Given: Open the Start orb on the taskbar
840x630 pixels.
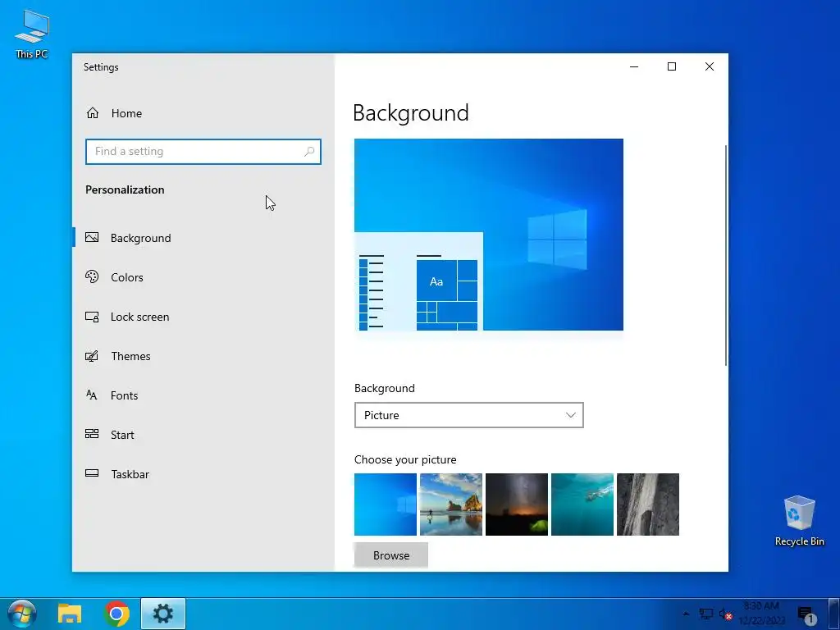Looking at the screenshot, I should point(22,614).
